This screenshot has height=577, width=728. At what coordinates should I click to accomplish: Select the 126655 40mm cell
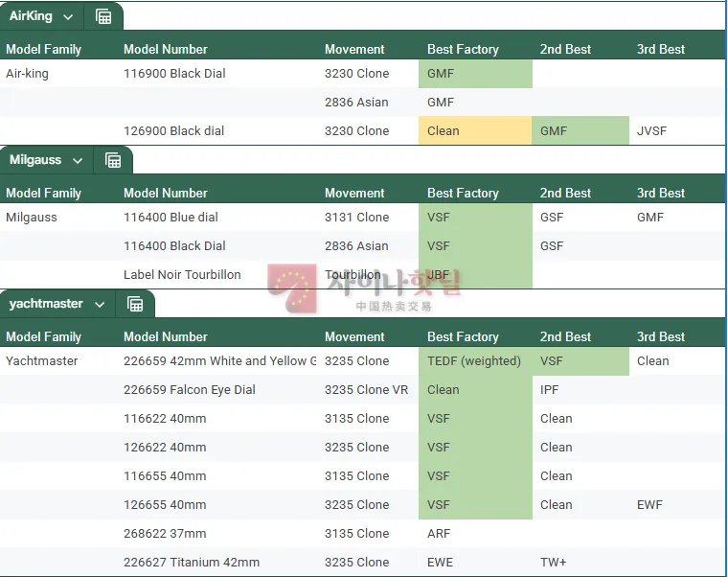[x=165, y=505]
